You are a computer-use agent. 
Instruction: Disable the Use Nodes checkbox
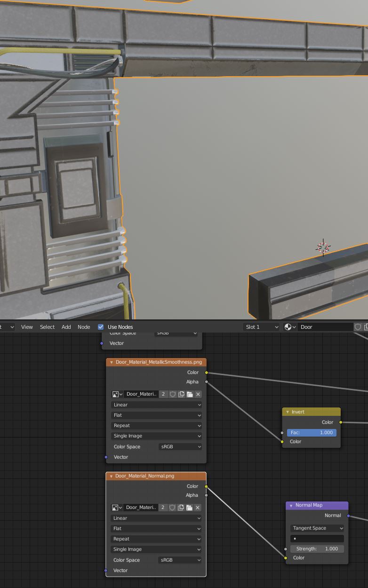click(101, 327)
